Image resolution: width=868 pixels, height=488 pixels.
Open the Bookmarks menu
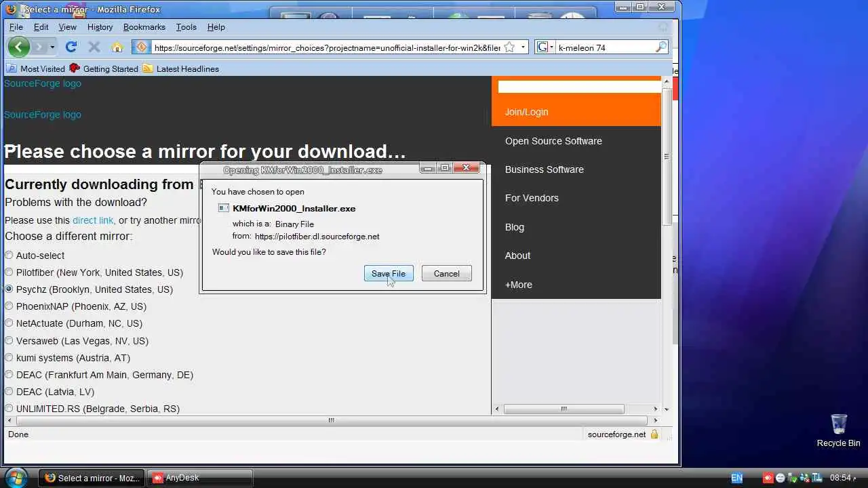click(144, 27)
